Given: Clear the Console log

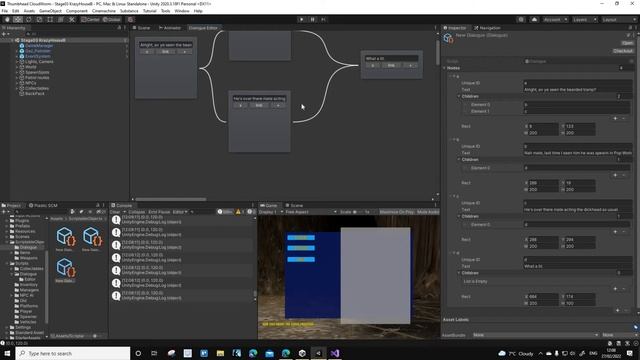Looking at the screenshot, I should (115, 212).
